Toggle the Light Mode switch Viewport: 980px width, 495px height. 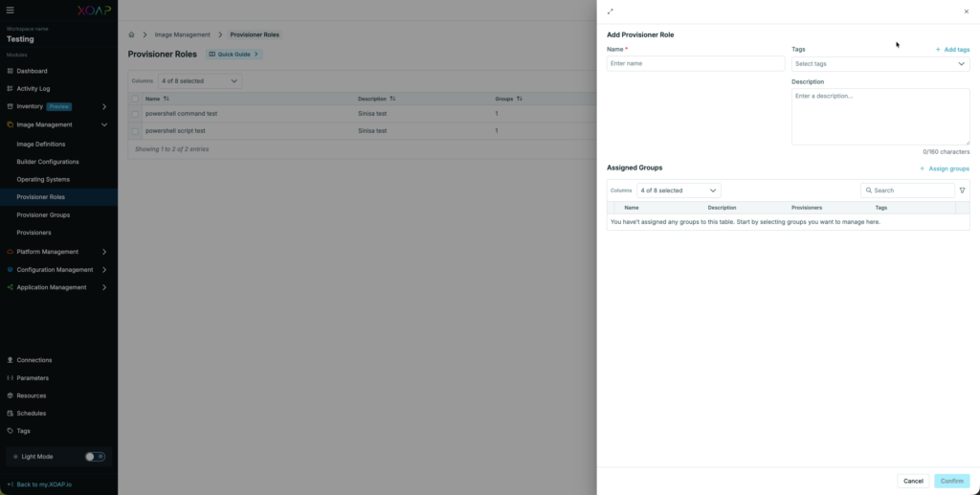95,457
